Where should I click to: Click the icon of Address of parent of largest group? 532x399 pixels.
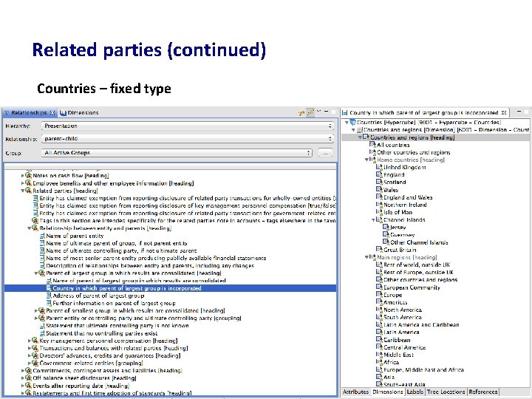tap(50, 296)
